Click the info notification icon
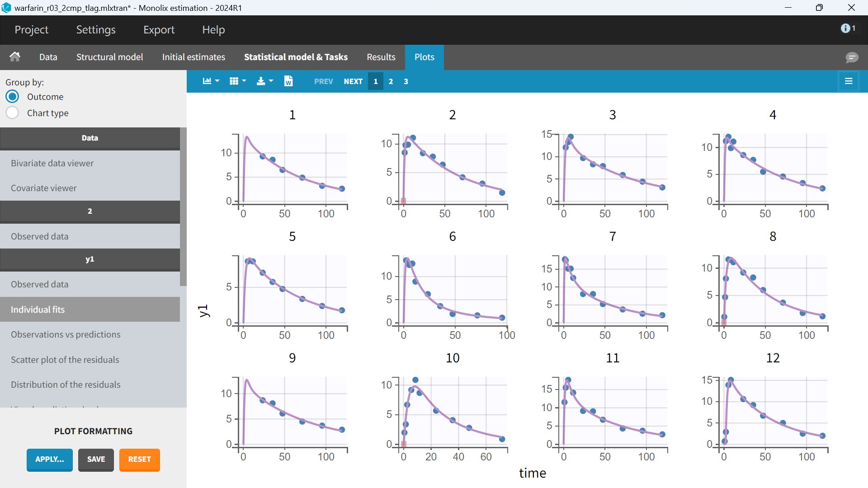868x488 pixels. coord(845,28)
